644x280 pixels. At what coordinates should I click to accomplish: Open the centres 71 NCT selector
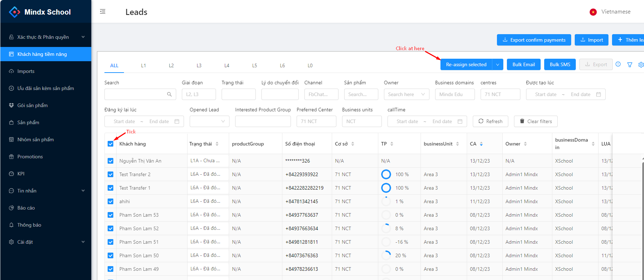[x=500, y=94]
